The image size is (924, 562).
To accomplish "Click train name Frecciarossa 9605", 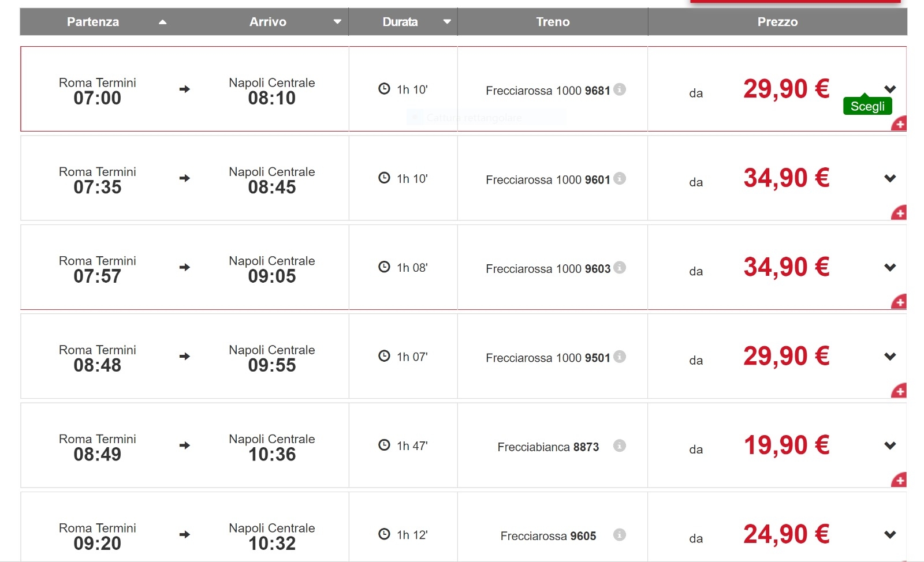I will pyautogui.click(x=548, y=536).
